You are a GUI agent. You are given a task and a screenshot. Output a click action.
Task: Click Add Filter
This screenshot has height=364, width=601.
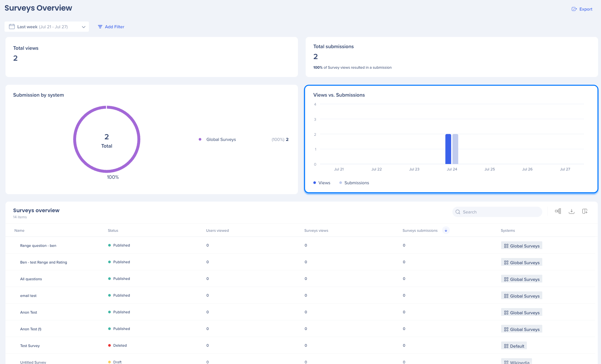[111, 27]
